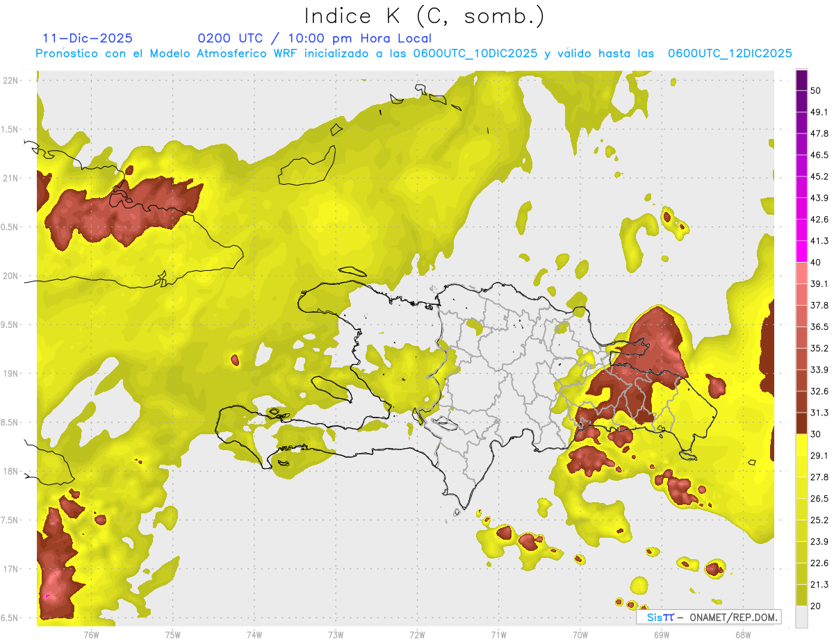Click the colorbar label '31.3'
This screenshot has height=644, width=834.
819,413
